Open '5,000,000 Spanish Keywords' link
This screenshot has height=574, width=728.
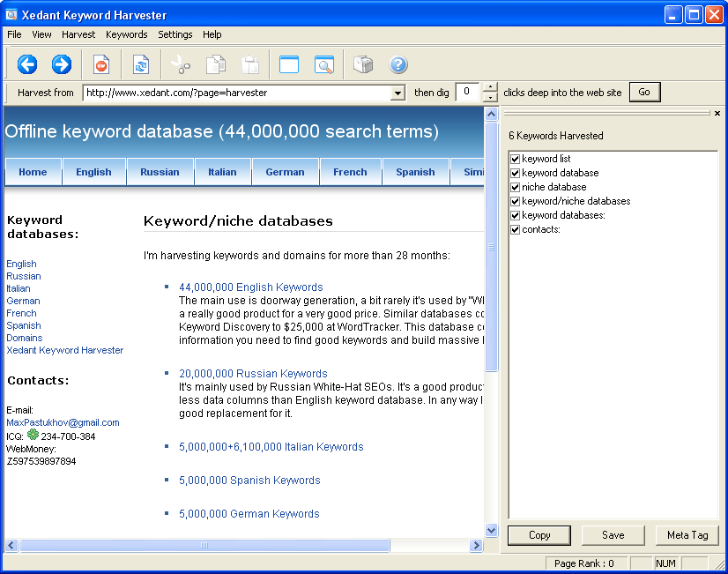(249, 481)
